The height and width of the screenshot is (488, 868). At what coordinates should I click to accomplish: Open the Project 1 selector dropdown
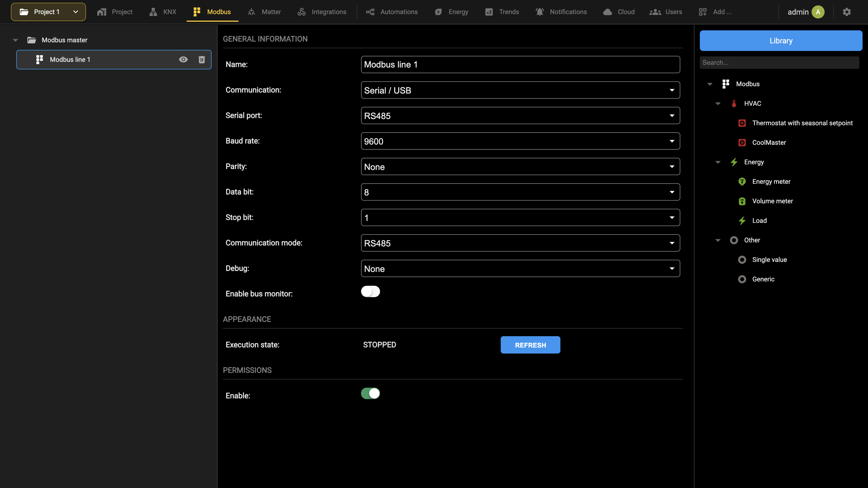coord(49,12)
